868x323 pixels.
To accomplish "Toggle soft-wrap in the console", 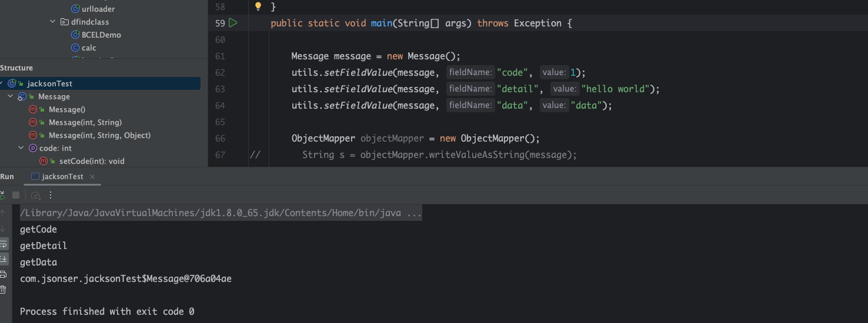I will tap(3, 244).
